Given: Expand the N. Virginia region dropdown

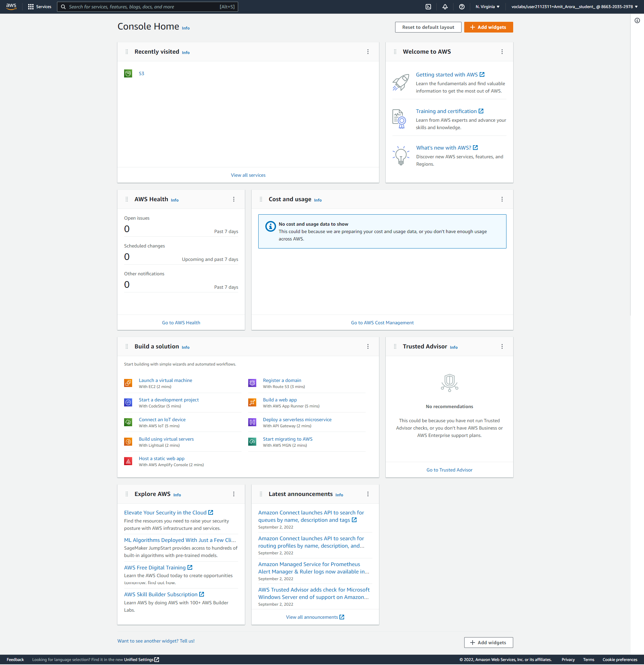Looking at the screenshot, I should pyautogui.click(x=487, y=7).
